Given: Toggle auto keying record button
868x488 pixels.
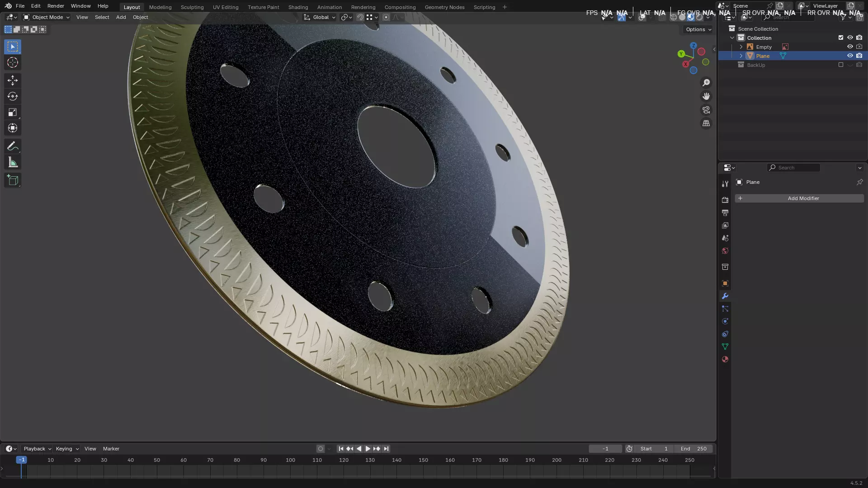Looking at the screenshot, I should coord(321,449).
